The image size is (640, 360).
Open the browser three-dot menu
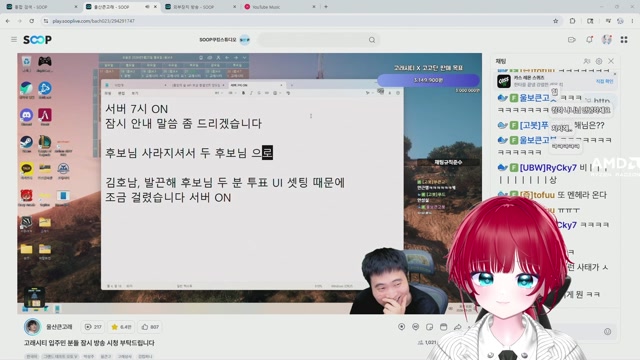pos(632,21)
